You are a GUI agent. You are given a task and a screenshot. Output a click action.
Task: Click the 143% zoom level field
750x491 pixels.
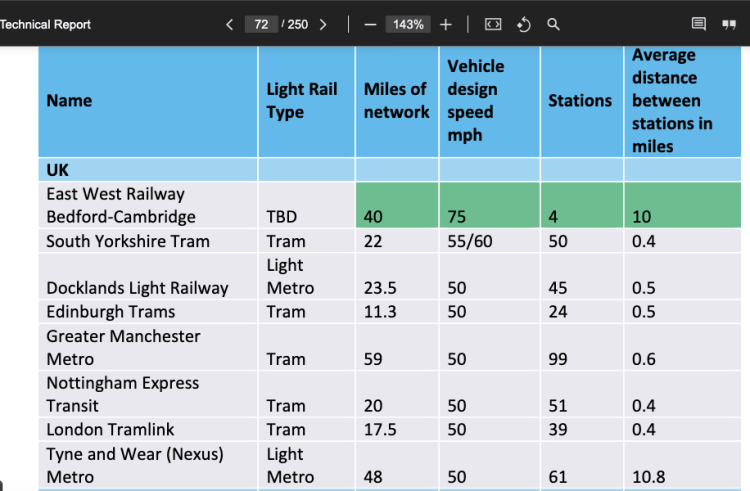click(408, 24)
